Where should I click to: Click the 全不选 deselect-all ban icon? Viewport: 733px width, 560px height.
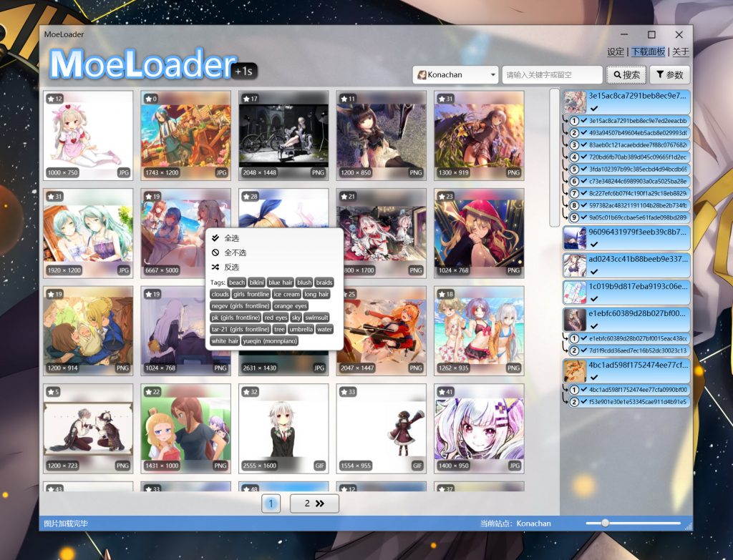[215, 252]
